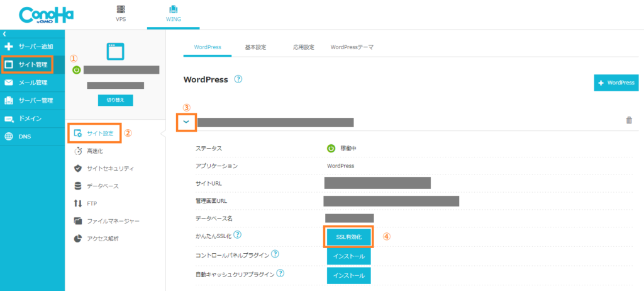Screen dimensions: 644x291
Task: Open ドメイン in the sidebar
Action: click(33, 118)
